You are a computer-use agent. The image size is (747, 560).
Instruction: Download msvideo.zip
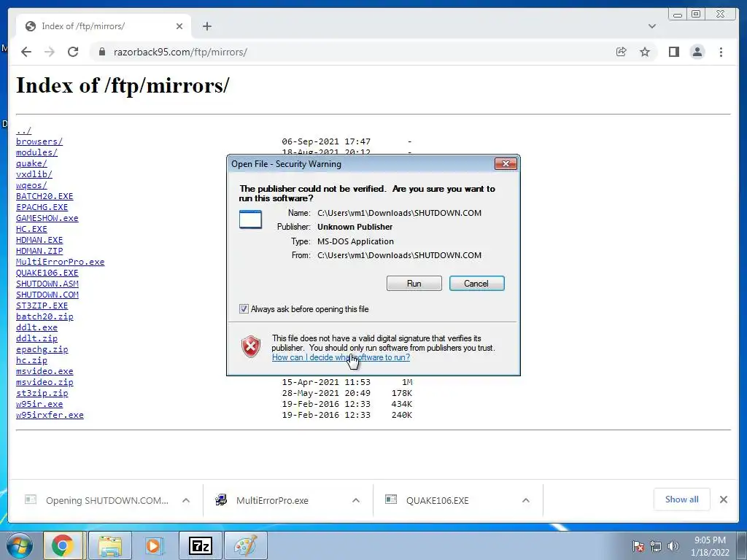click(x=44, y=382)
